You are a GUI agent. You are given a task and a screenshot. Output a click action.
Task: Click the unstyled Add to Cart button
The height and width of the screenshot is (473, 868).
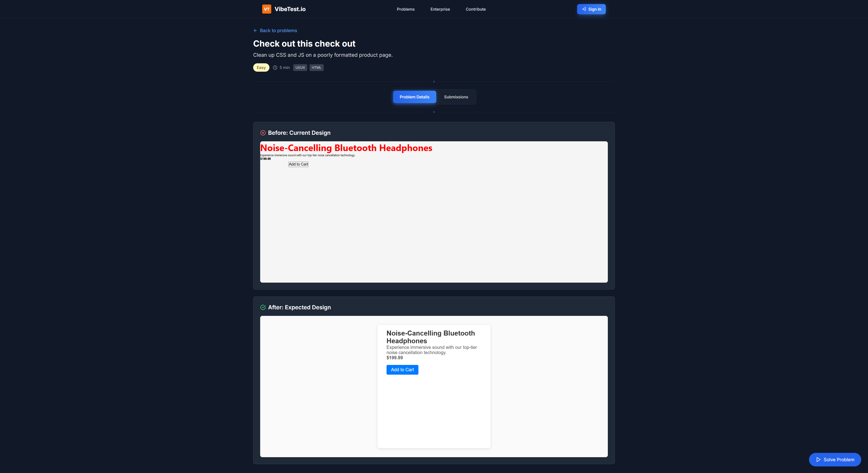click(298, 164)
